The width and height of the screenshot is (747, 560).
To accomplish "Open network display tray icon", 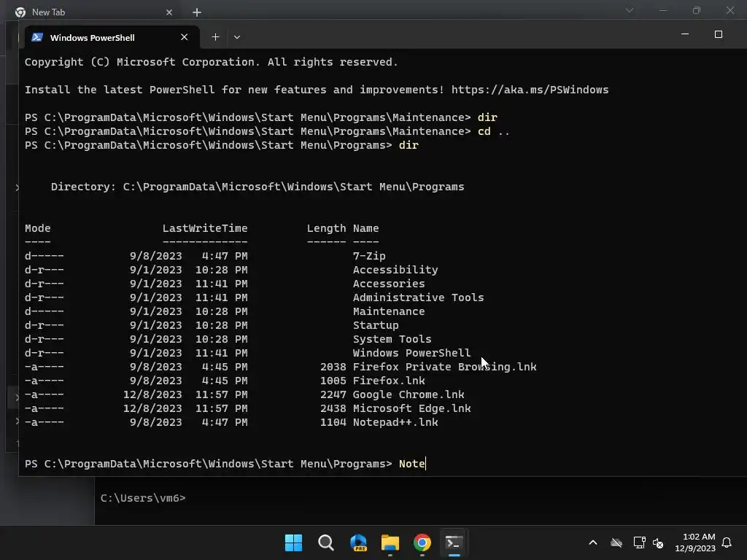I will coord(639,542).
